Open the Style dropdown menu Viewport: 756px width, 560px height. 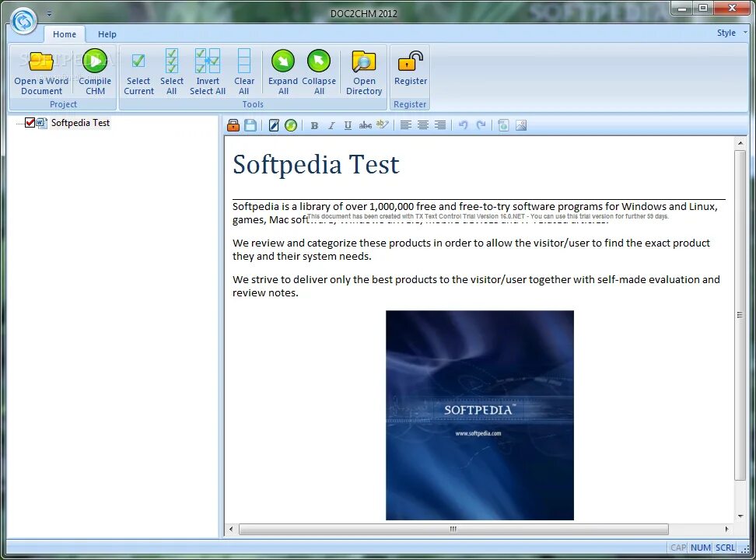coord(731,33)
